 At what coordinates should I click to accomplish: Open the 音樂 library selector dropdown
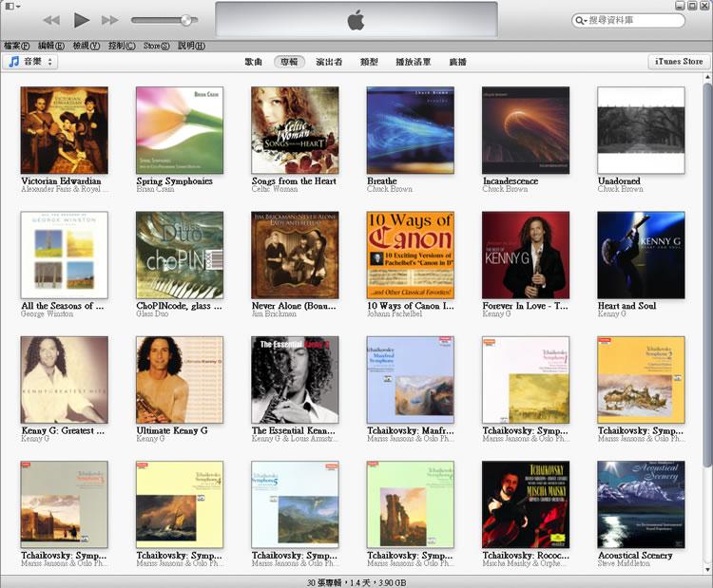click(x=30, y=62)
